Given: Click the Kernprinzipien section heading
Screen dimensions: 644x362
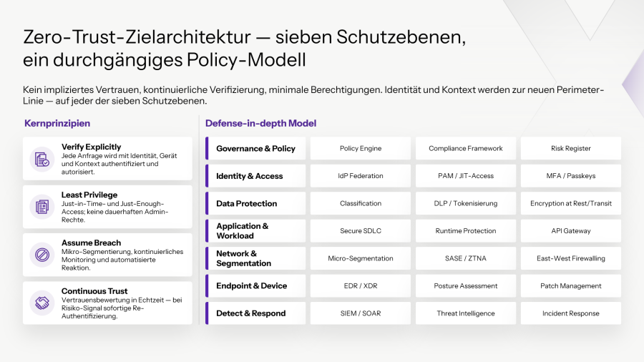Looking at the screenshot, I should click(x=57, y=123).
